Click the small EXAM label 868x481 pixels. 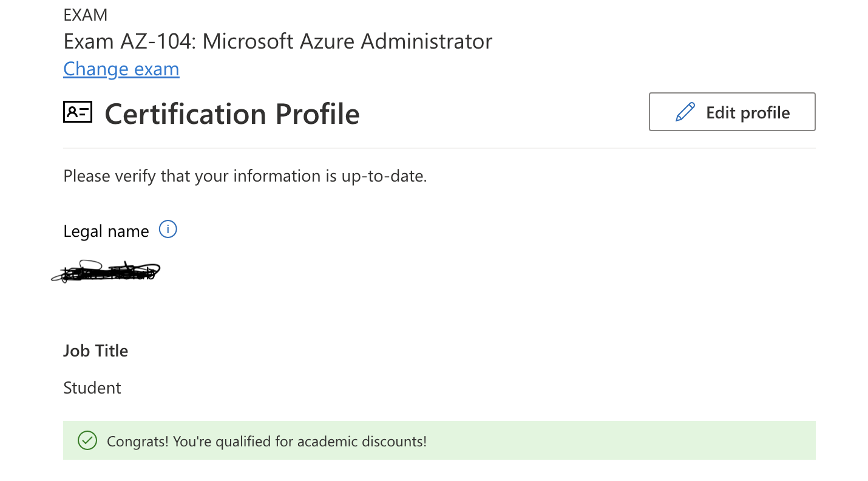(86, 15)
